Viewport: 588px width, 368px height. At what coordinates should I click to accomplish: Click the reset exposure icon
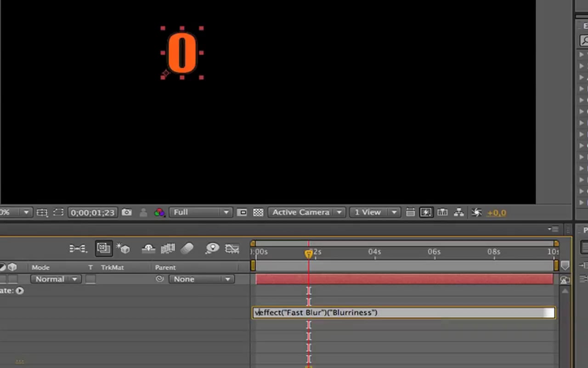coord(476,213)
